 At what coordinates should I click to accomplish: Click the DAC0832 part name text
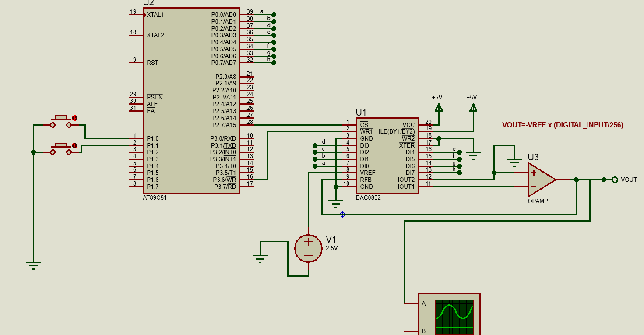368,197
